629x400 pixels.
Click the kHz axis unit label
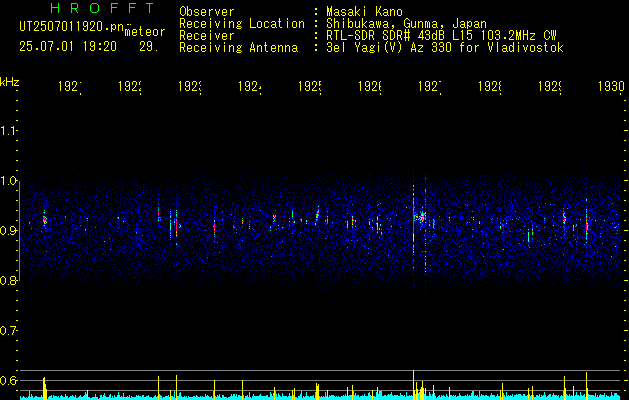point(10,82)
